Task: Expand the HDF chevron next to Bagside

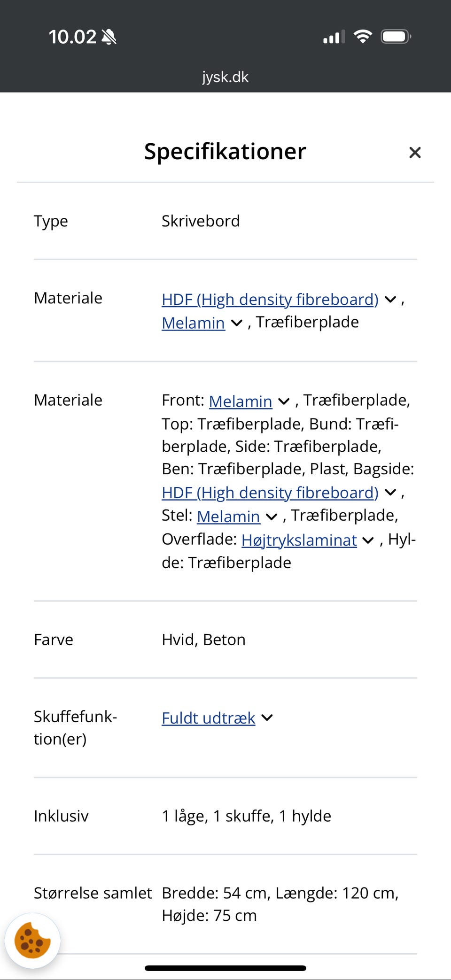Action: tap(390, 493)
